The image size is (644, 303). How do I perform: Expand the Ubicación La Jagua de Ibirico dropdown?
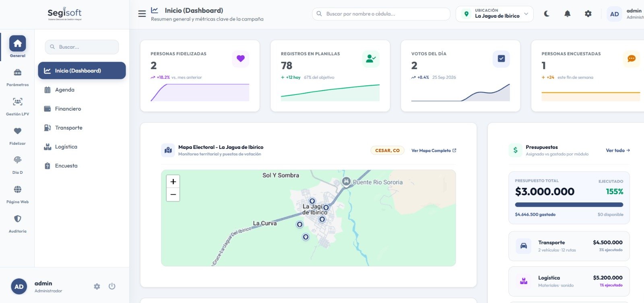(x=495, y=14)
